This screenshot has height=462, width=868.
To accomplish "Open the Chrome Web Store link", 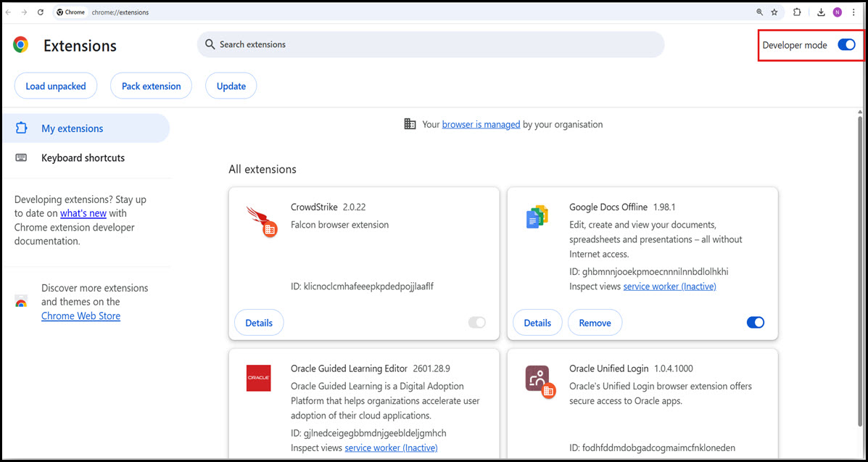I will (80, 316).
